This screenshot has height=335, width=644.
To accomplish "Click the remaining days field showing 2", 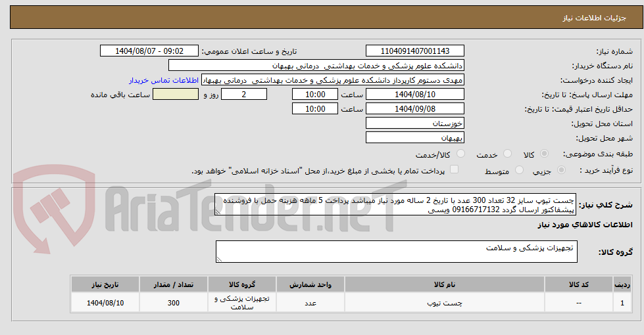I will coord(244,95).
